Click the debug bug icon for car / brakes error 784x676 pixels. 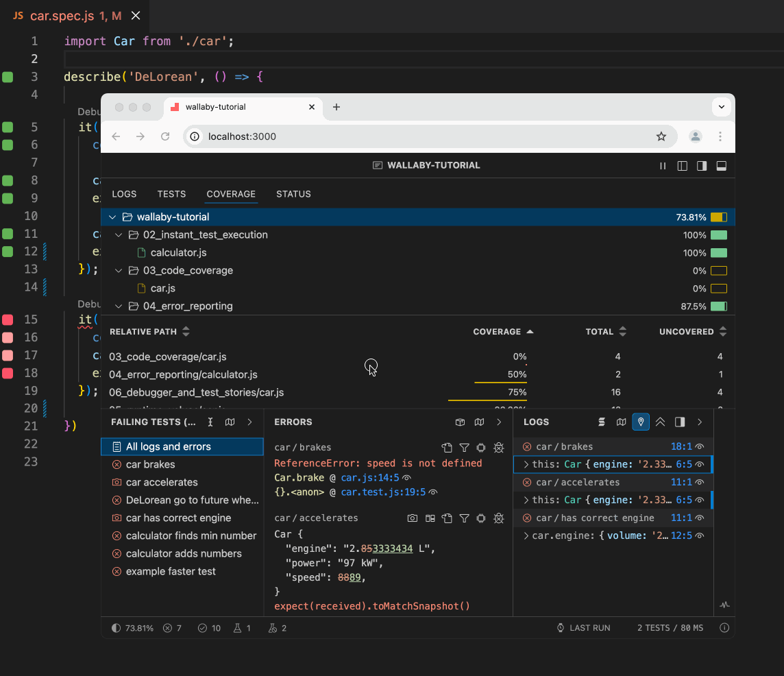tap(498, 447)
